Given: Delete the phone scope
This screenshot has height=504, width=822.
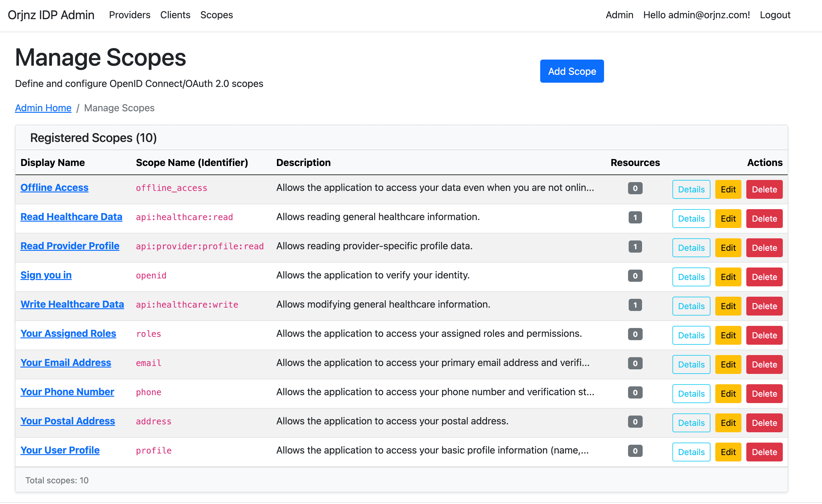Looking at the screenshot, I should pos(764,394).
